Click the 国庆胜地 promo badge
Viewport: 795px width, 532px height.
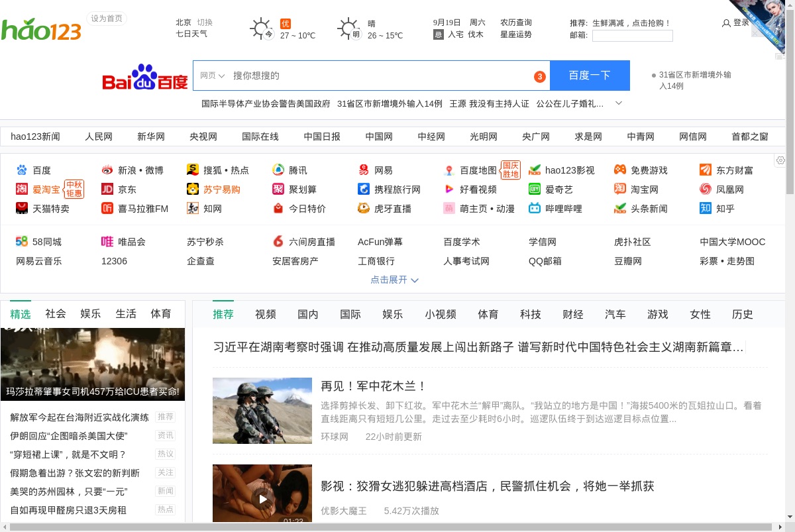pos(511,170)
